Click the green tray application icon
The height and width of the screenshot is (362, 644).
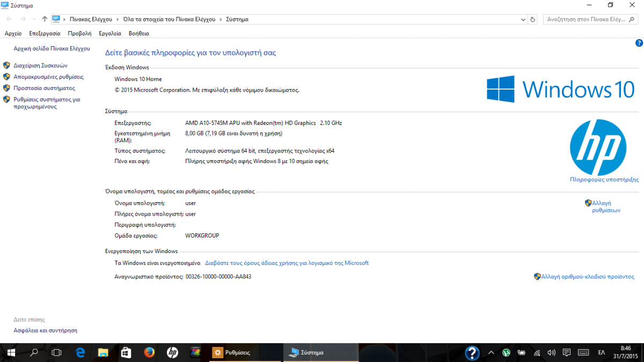[506, 352]
